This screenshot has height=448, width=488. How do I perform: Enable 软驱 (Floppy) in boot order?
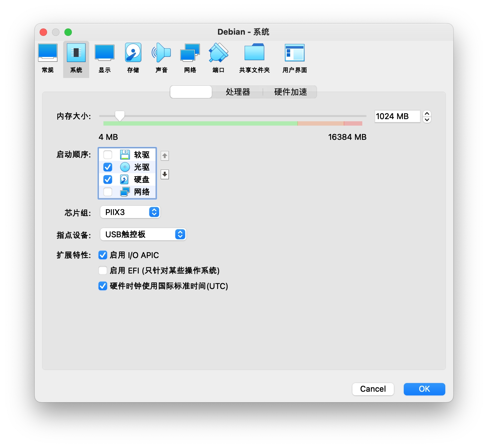[108, 155]
